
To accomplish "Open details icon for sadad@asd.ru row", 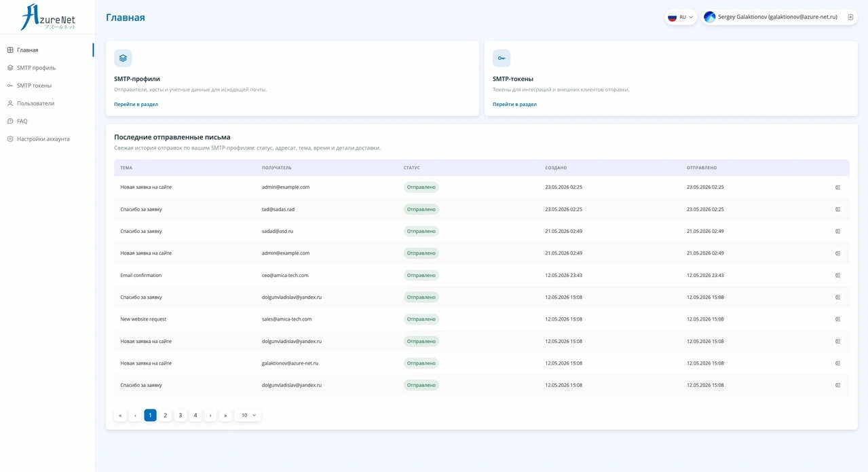I will [x=837, y=232].
